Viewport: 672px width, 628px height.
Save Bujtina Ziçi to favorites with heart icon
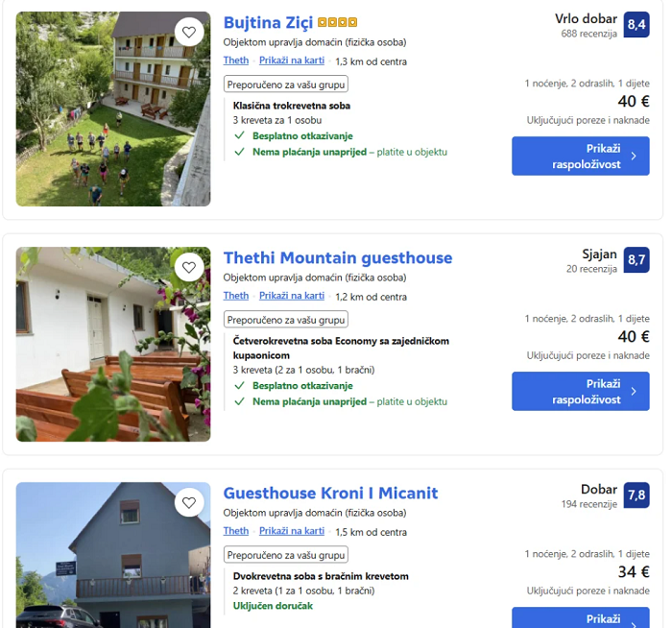189,32
